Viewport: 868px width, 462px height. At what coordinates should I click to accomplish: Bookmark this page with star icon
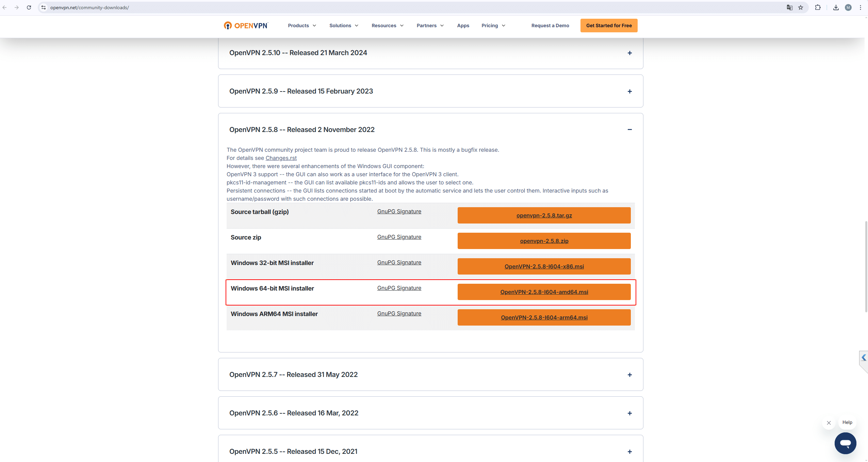(x=801, y=7)
